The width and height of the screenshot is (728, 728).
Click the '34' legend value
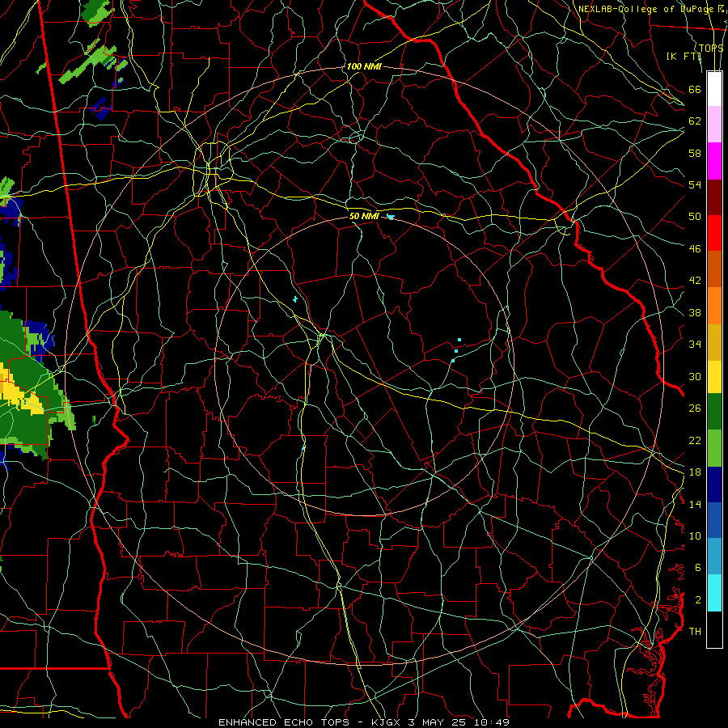(x=695, y=345)
